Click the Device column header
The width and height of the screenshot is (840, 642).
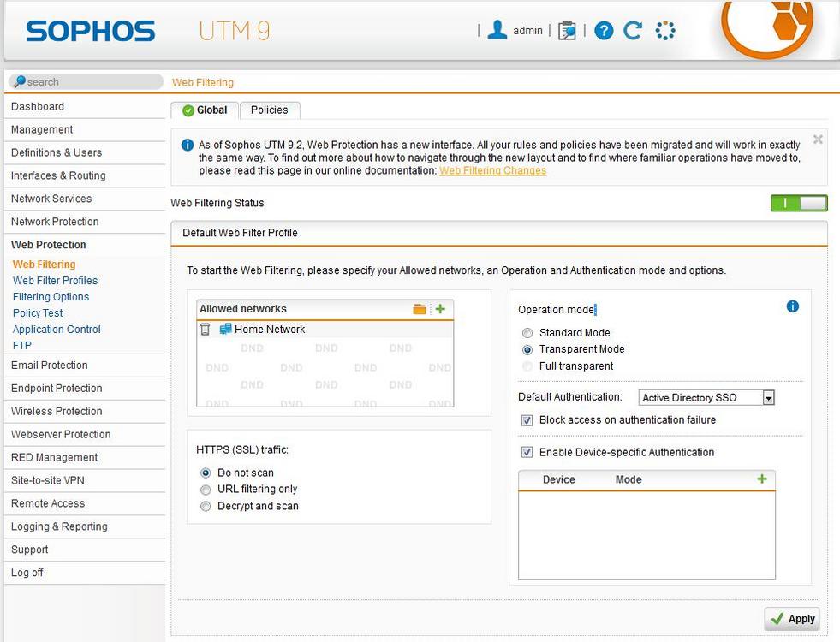pyautogui.click(x=559, y=479)
